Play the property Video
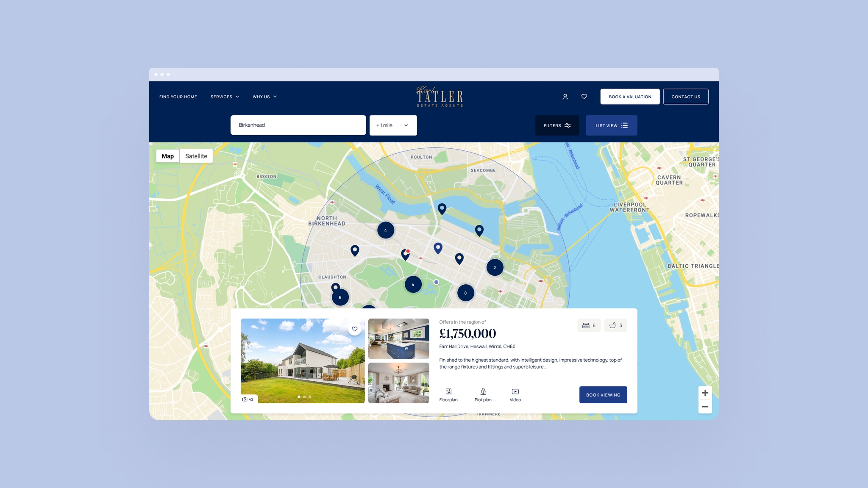This screenshot has width=868, height=488. pyautogui.click(x=515, y=394)
